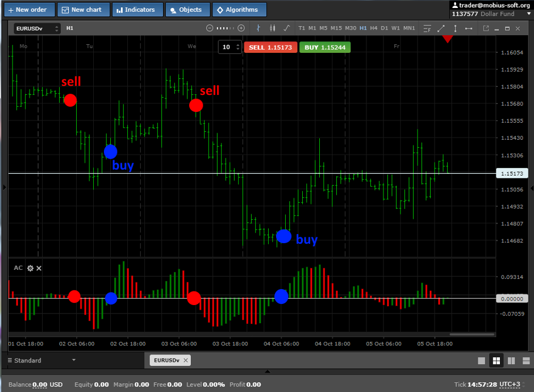Switch to line chart type
Screen dimensions: 534x392
(x=287, y=28)
